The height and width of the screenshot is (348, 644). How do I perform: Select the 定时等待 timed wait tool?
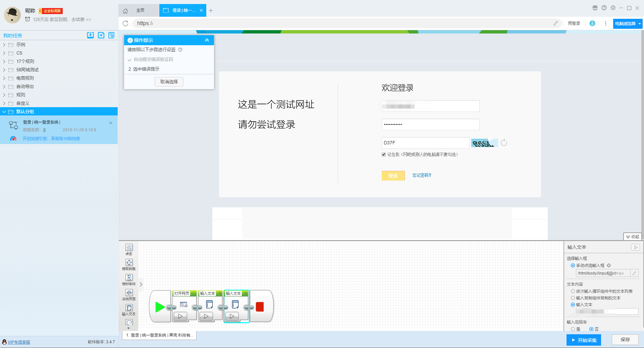[129, 278]
